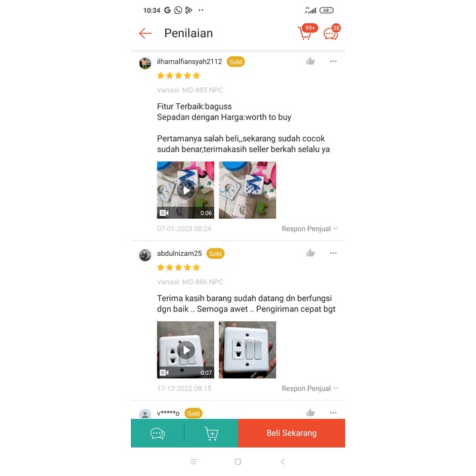
Task: Open more options for ilhamalfiansyah2112's review
Action: pos(333,61)
